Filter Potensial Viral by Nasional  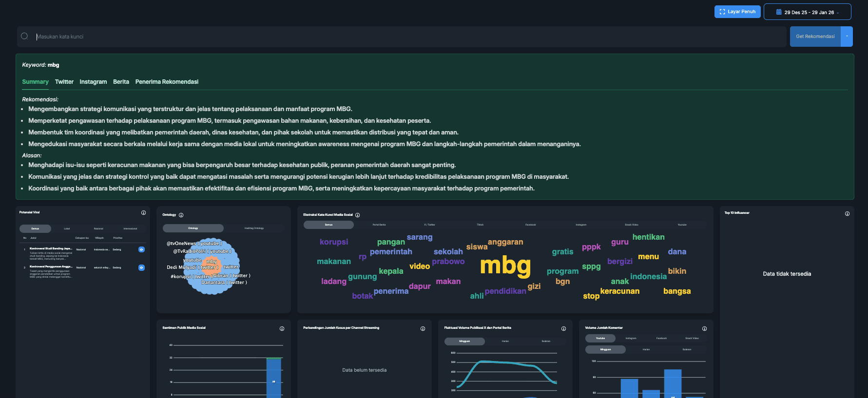[x=98, y=228]
